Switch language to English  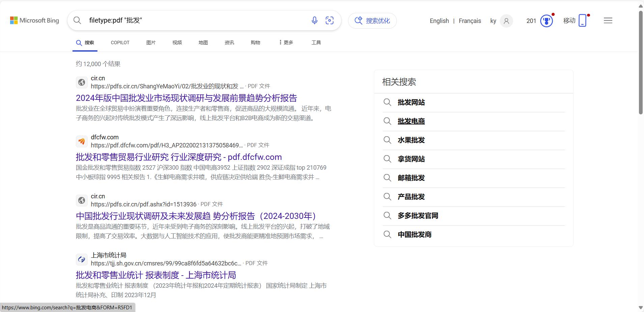pyautogui.click(x=439, y=21)
